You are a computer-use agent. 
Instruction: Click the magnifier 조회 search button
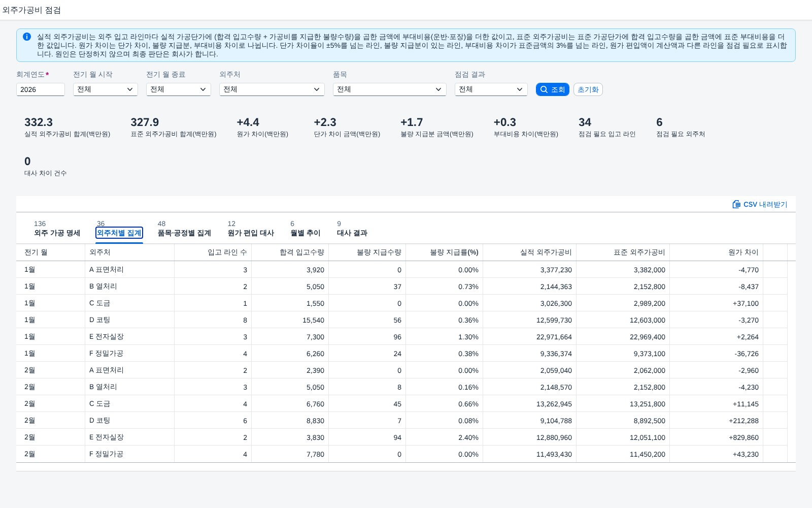pyautogui.click(x=552, y=89)
